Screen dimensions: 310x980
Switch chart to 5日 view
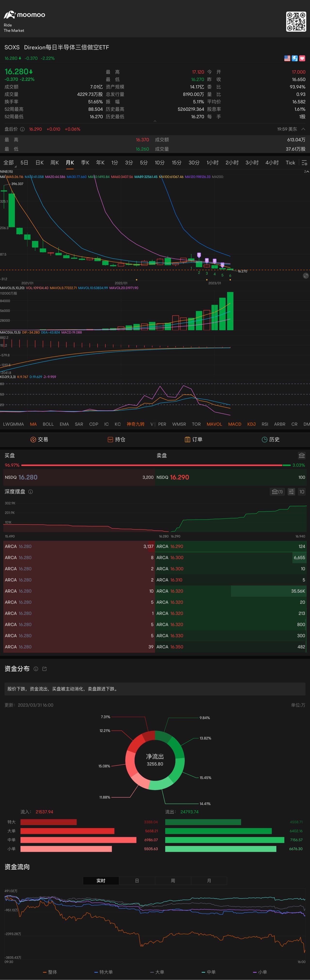(x=24, y=162)
